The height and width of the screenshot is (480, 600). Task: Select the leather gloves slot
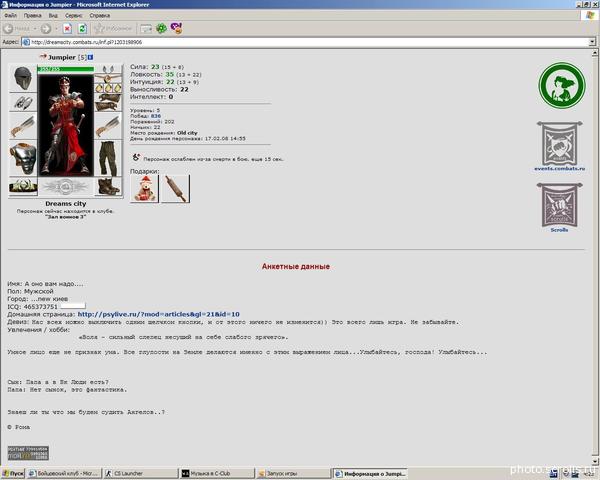coord(109,103)
